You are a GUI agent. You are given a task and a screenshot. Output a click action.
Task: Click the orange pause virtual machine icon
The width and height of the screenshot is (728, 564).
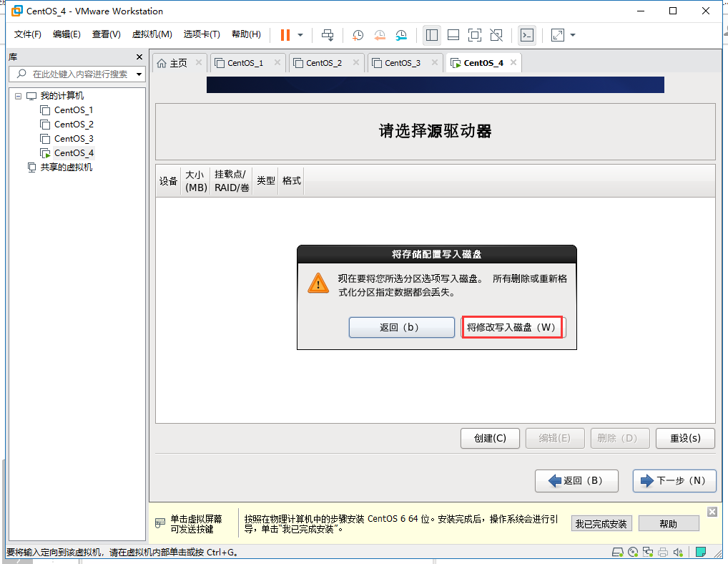[x=285, y=35]
